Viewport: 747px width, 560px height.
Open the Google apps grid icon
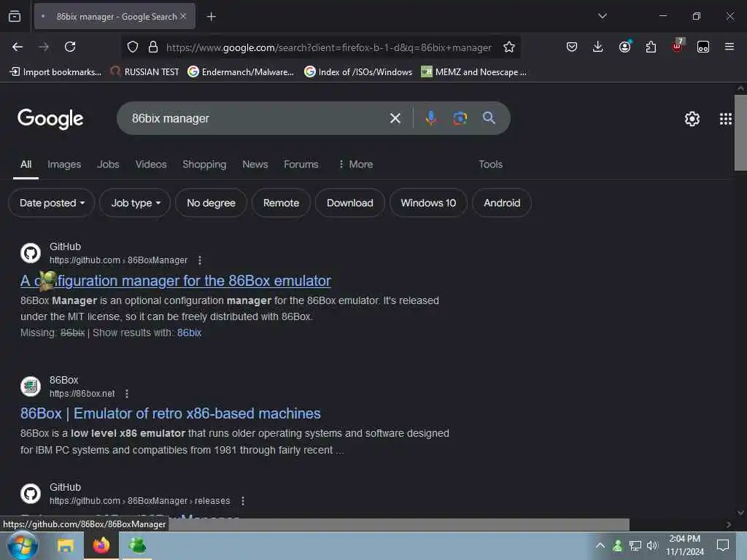click(725, 119)
